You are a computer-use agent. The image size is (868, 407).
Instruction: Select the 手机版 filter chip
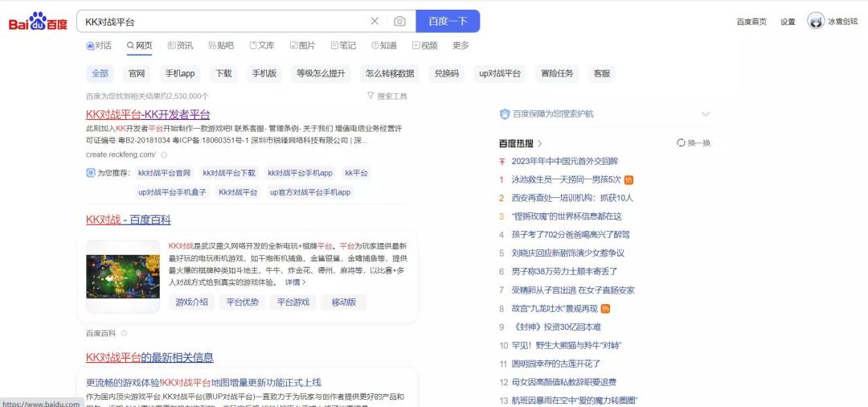click(x=264, y=74)
